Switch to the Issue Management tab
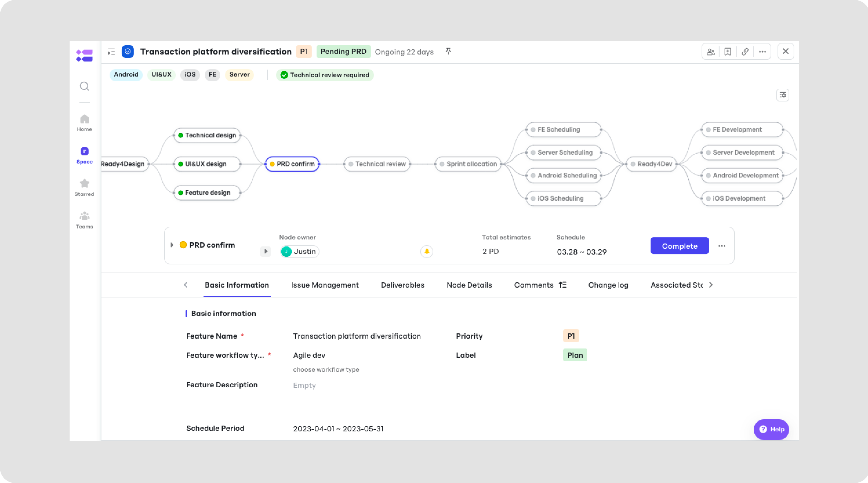Viewport: 868px width, 483px height. [325, 285]
